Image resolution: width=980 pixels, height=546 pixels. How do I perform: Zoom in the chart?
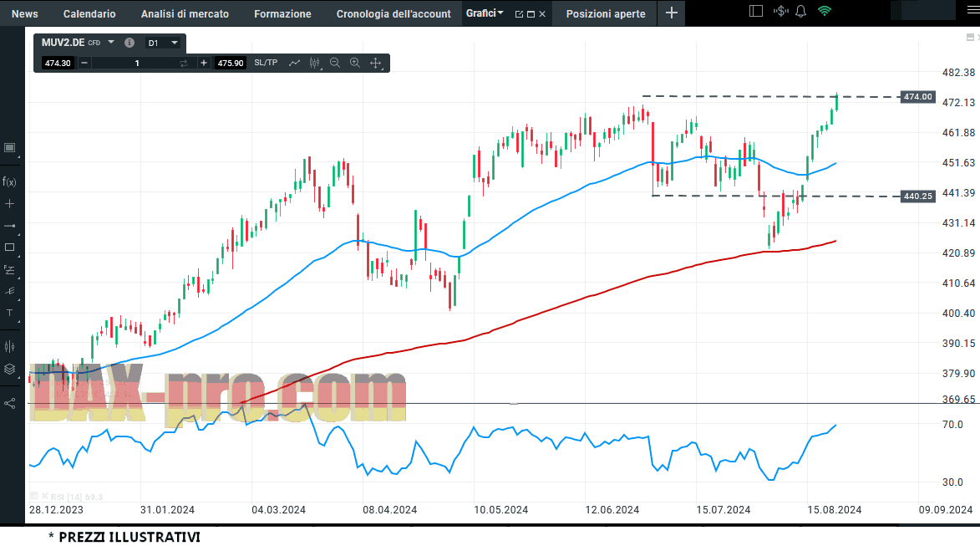tap(355, 63)
